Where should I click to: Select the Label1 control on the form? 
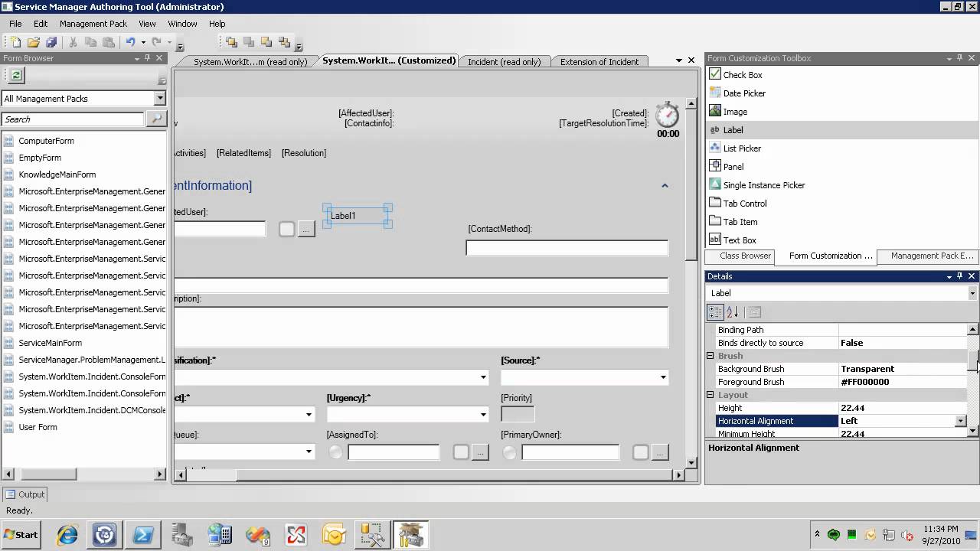(358, 216)
